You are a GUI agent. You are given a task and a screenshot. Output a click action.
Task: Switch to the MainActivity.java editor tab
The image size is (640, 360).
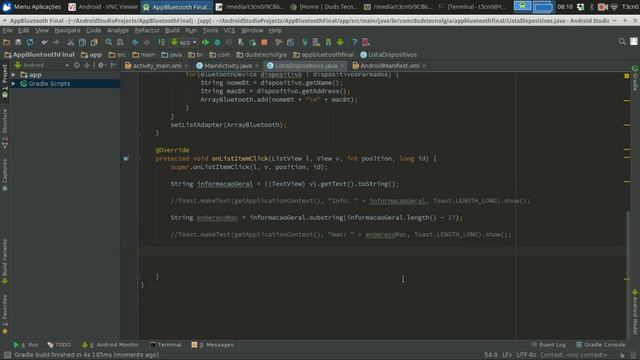[228, 66]
